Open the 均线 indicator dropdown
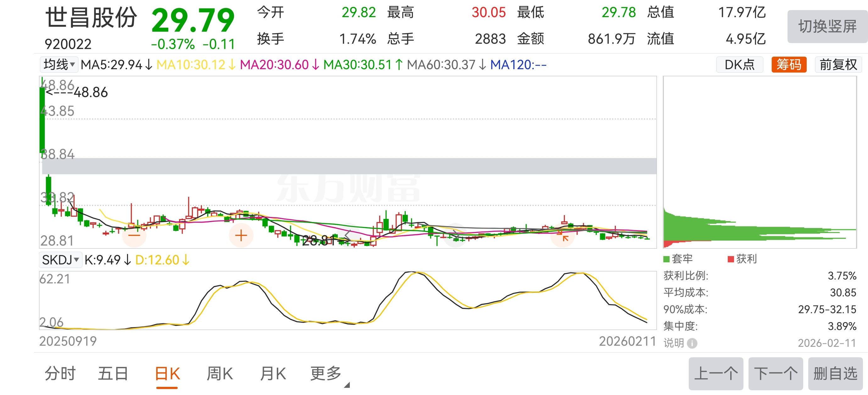This screenshot has height=395, width=868. 59,64
